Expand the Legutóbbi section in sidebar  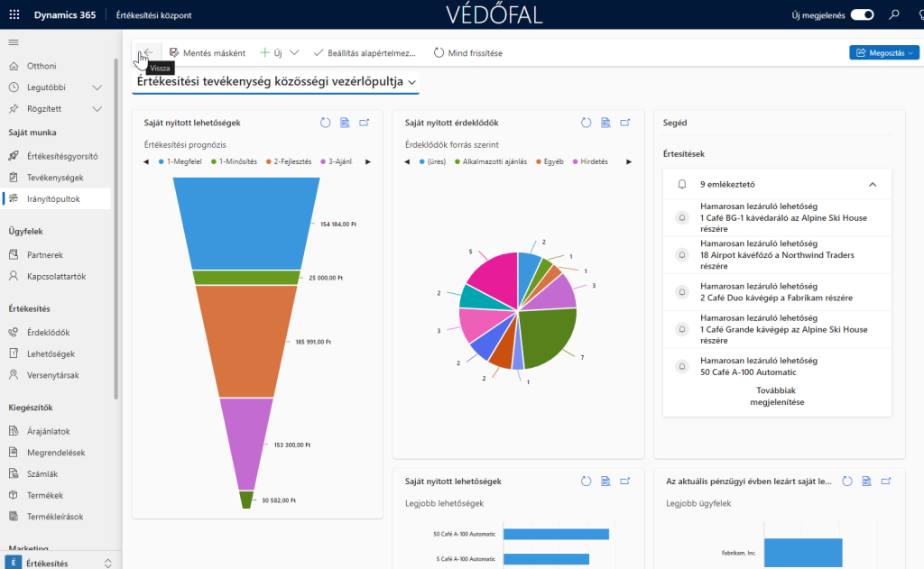[97, 87]
